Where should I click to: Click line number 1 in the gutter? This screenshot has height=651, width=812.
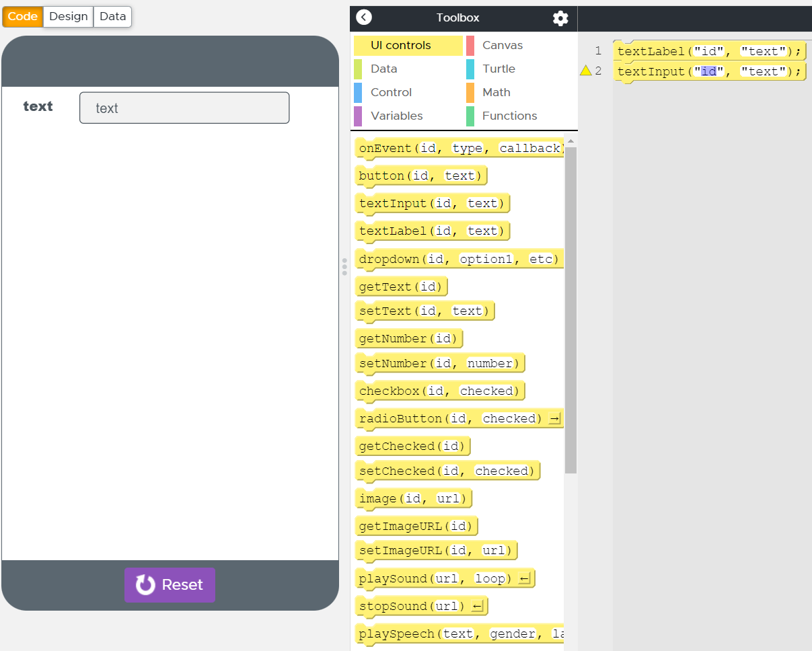point(598,51)
